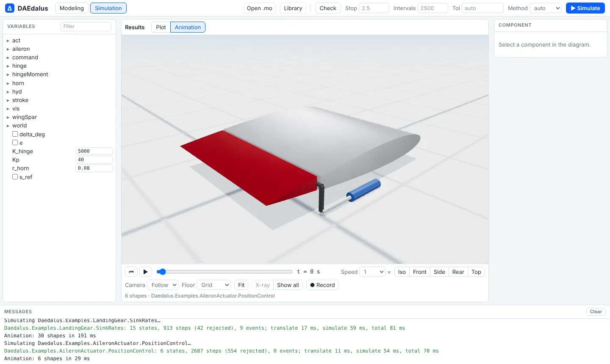Run the Simulate button
The image size is (610, 364).
coord(585,8)
